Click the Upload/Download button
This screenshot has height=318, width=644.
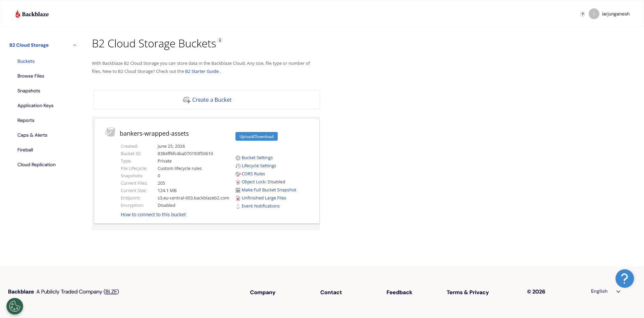pyautogui.click(x=257, y=136)
